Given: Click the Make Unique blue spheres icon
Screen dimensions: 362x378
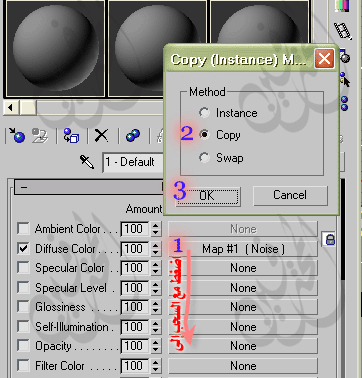Looking at the screenshot, I should (133, 136).
